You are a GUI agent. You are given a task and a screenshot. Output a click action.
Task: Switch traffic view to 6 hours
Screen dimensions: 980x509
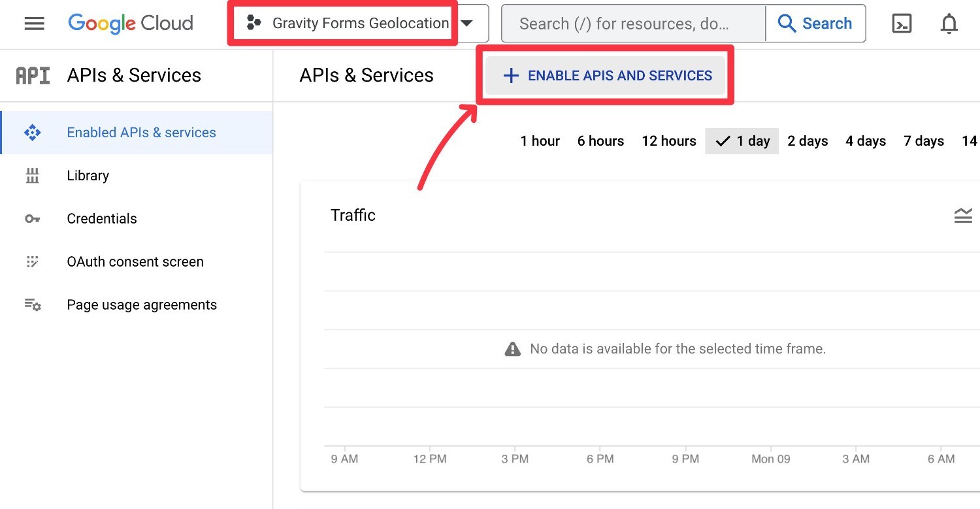point(600,140)
